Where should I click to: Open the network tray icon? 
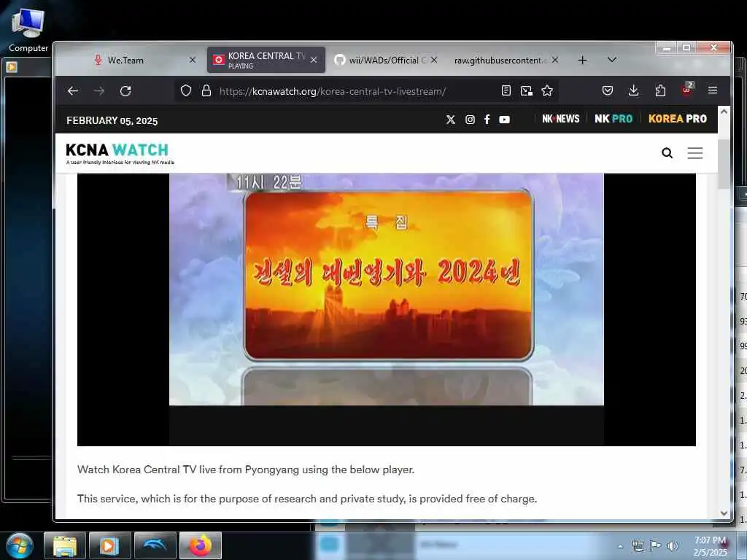coord(638,546)
